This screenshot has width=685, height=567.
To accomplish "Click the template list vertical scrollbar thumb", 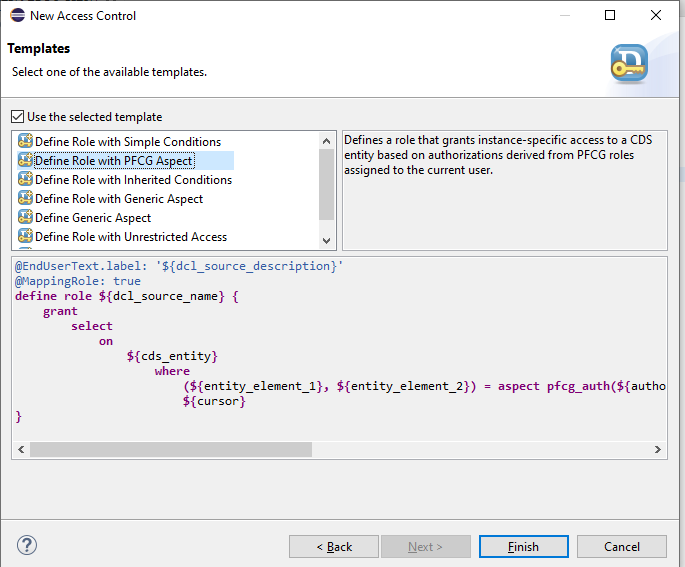I will 326,184.
